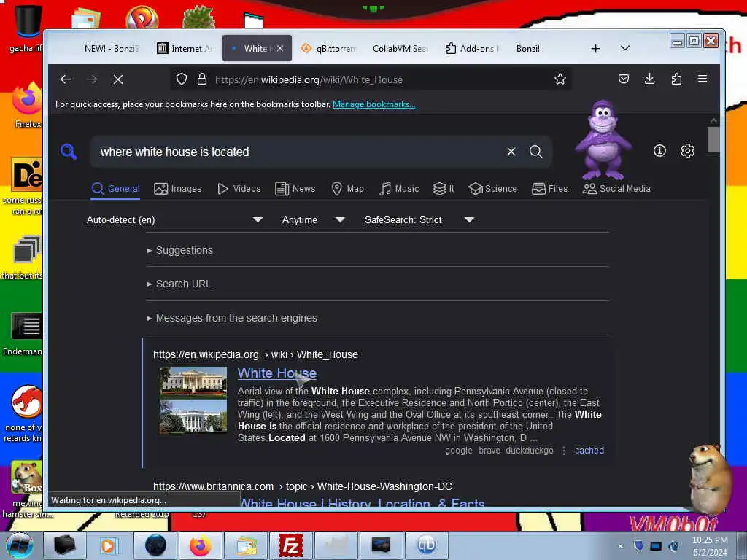747x560 pixels.
Task: Select the Videos search category
Action: point(239,189)
